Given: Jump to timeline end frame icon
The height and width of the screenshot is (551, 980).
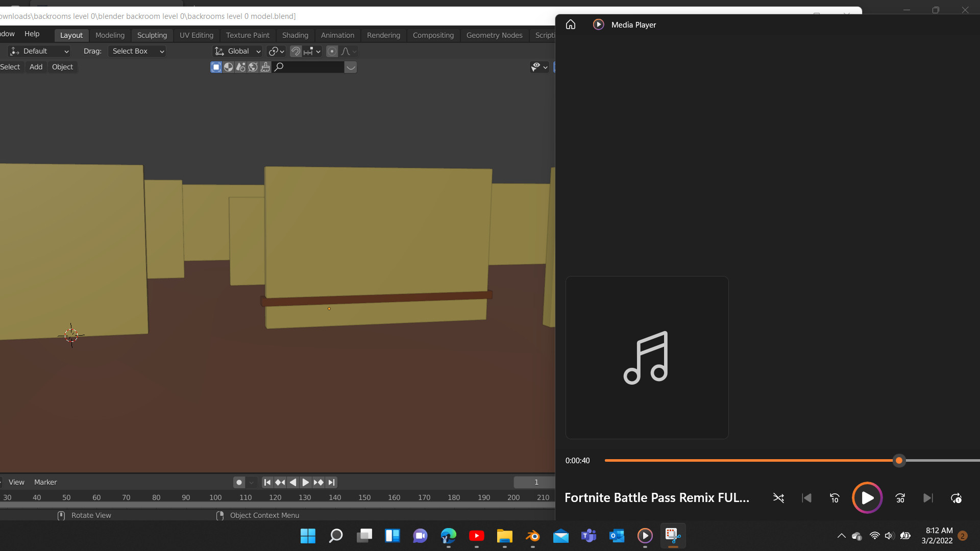Looking at the screenshot, I should pos(331,482).
